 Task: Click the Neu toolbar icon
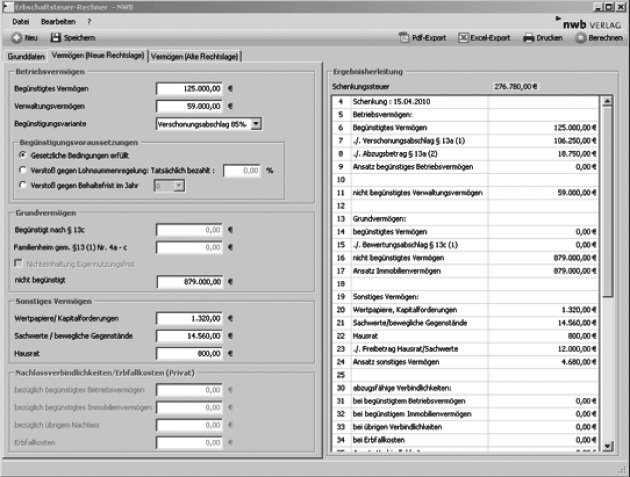[14, 37]
